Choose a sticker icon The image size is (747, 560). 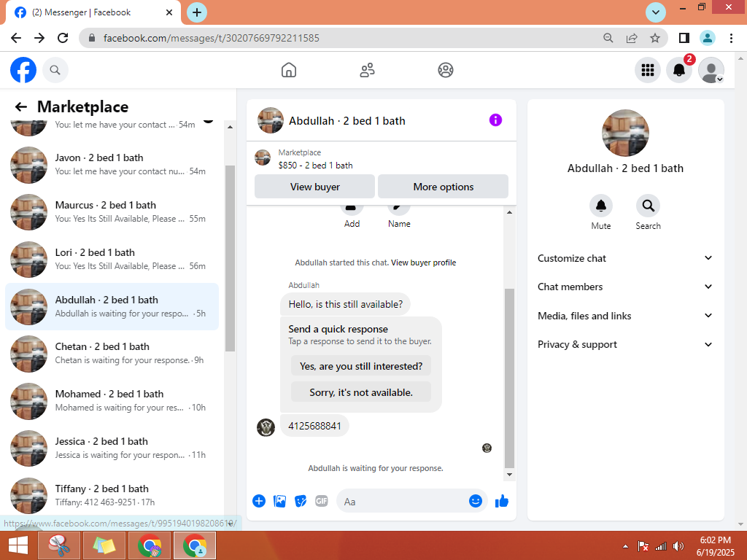301,501
